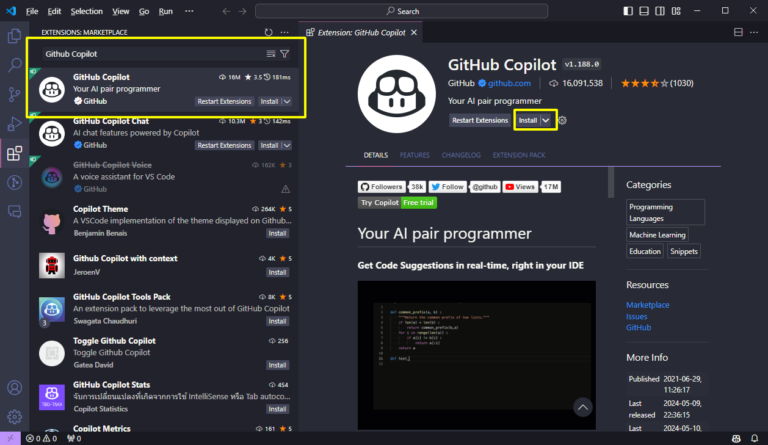Toggle the bottom panel layout icon
The width and height of the screenshot is (768, 445).
(644, 11)
